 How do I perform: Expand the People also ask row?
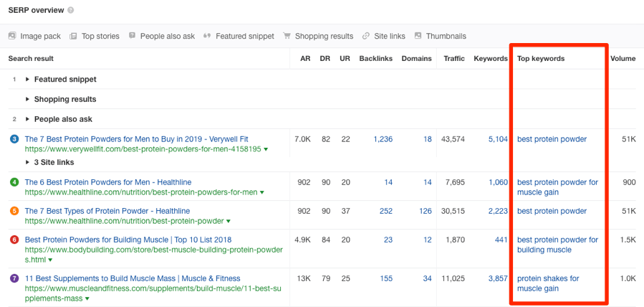coord(28,119)
